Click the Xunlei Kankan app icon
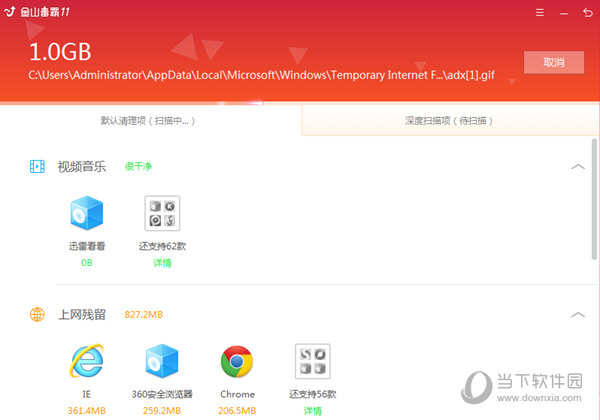Image resolution: width=600 pixels, height=420 pixels. [87, 213]
